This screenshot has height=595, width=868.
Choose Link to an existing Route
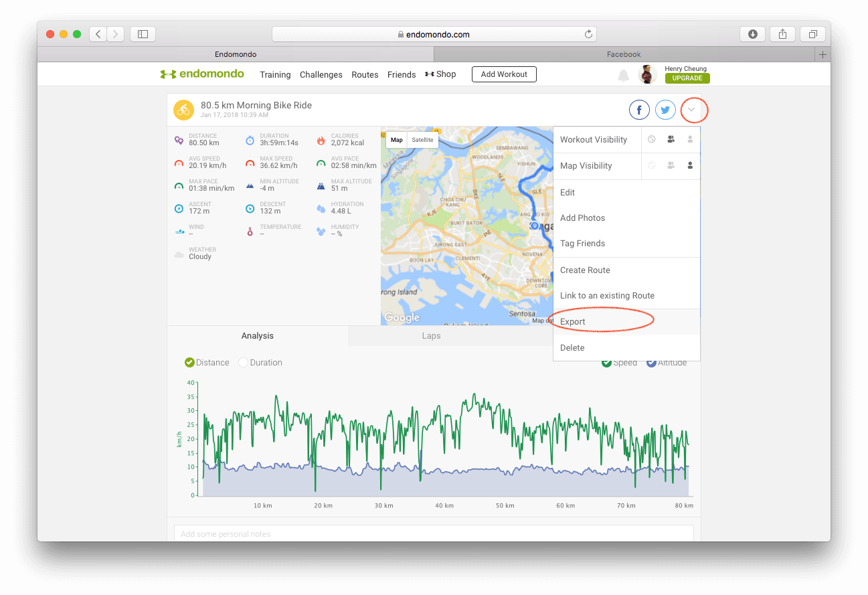point(626,295)
